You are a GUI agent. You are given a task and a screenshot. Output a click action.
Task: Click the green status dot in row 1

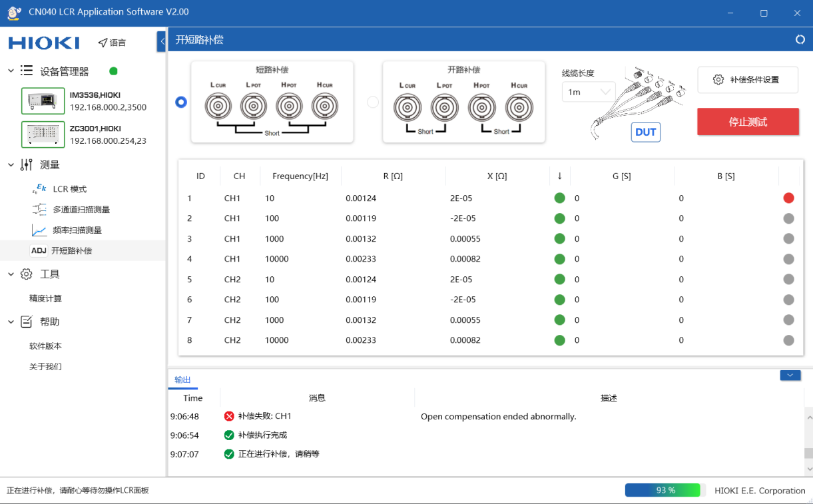(559, 198)
